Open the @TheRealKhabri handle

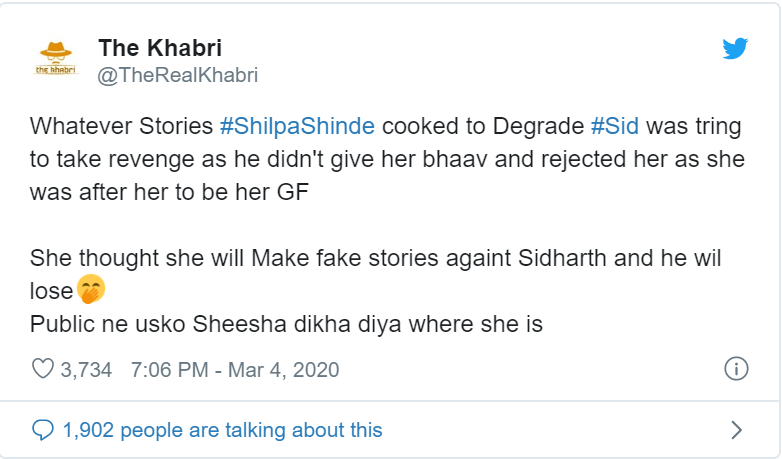(178, 75)
